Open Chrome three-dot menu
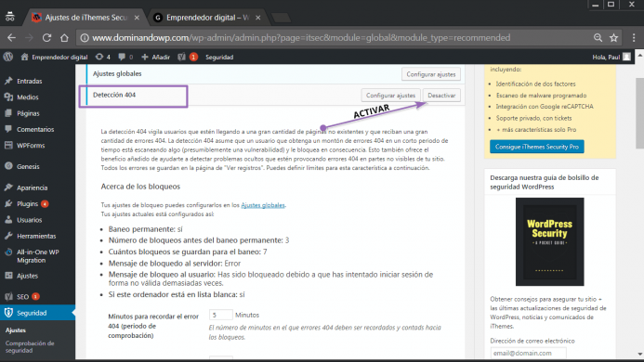This screenshot has width=644, height=362. (634, 38)
